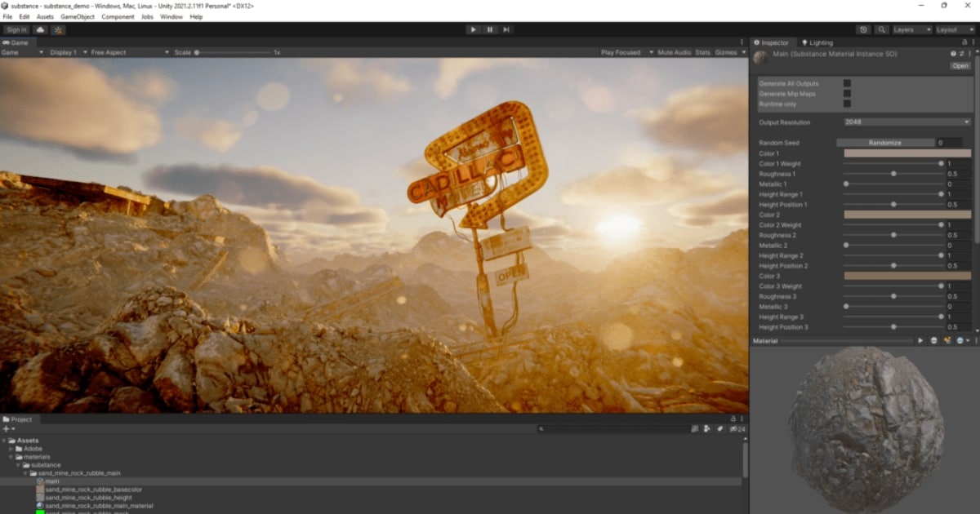Open the Output Resolution dropdown
The image size is (980, 514).
click(906, 122)
